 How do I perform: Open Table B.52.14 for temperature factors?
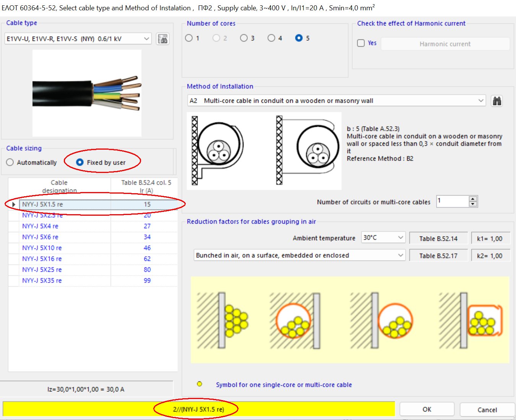tap(438, 237)
